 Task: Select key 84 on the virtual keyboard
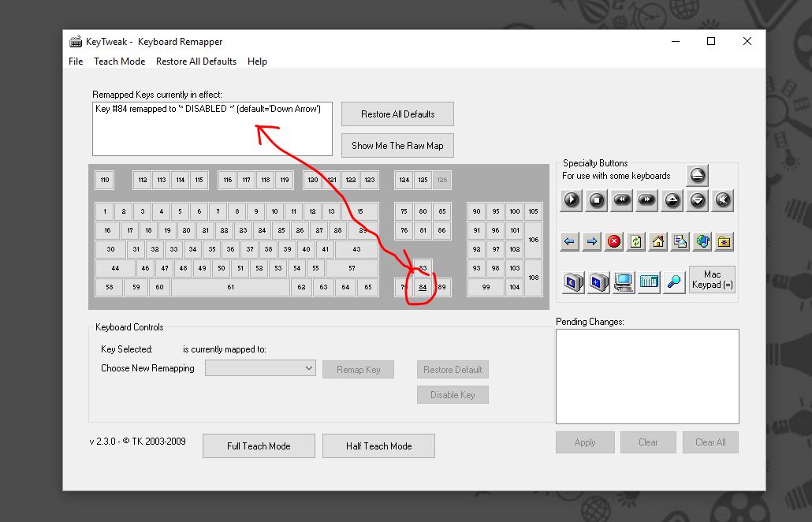click(x=422, y=287)
